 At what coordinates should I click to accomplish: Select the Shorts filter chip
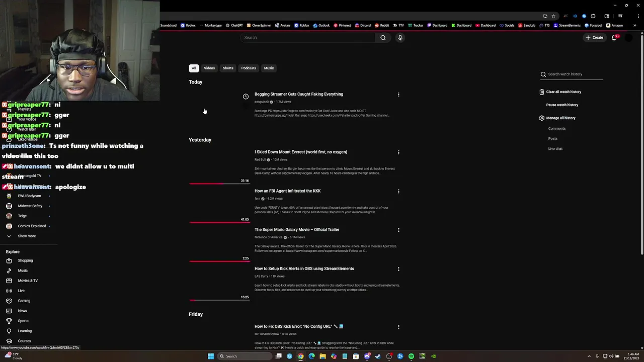pos(228,68)
